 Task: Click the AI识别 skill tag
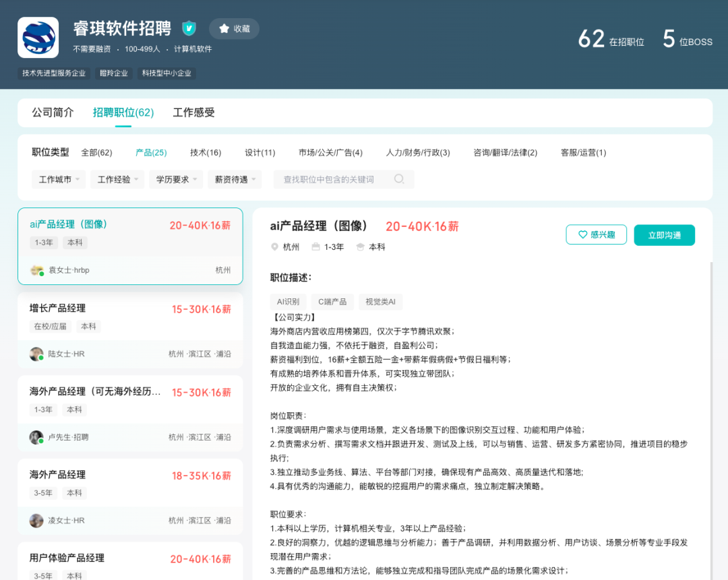point(289,302)
